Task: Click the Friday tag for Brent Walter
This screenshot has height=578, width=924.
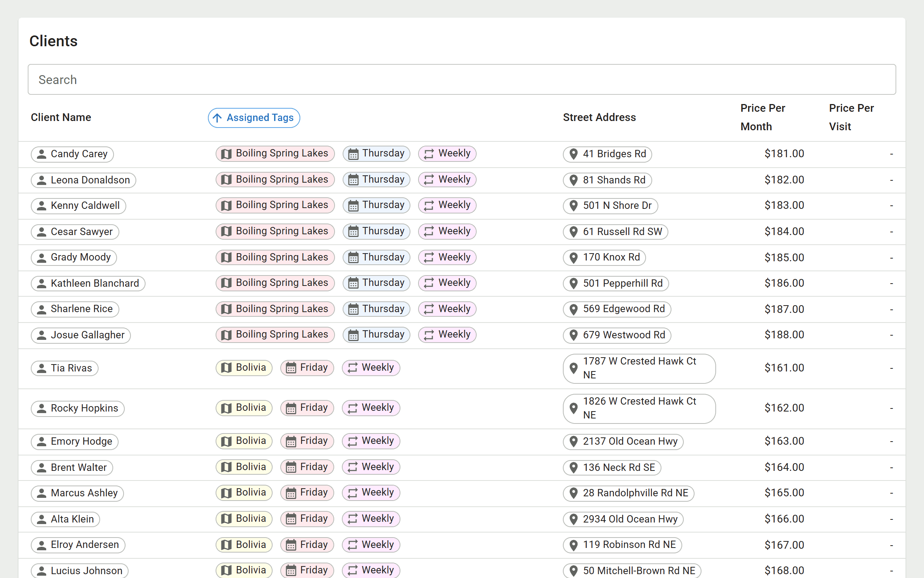Action: pyautogui.click(x=307, y=467)
